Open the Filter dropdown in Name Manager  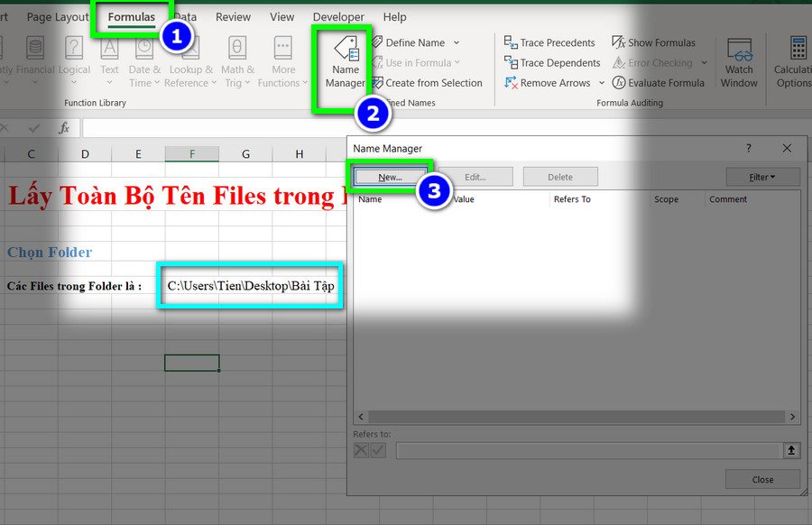pos(762,177)
